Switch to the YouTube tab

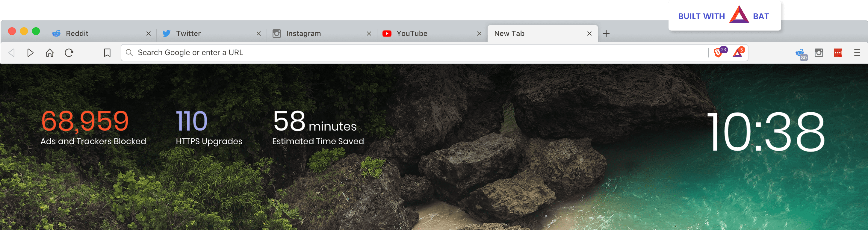point(432,33)
